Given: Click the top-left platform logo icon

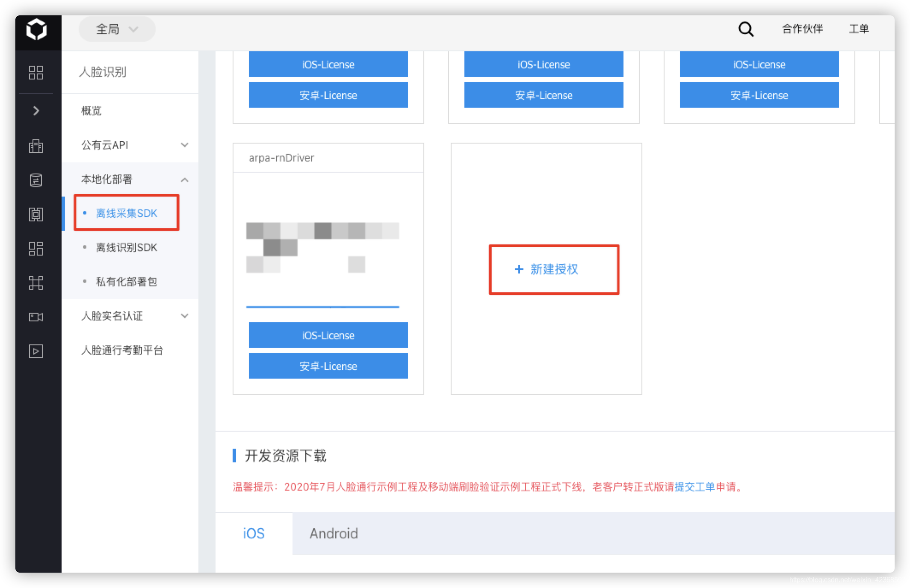Looking at the screenshot, I should [36, 30].
